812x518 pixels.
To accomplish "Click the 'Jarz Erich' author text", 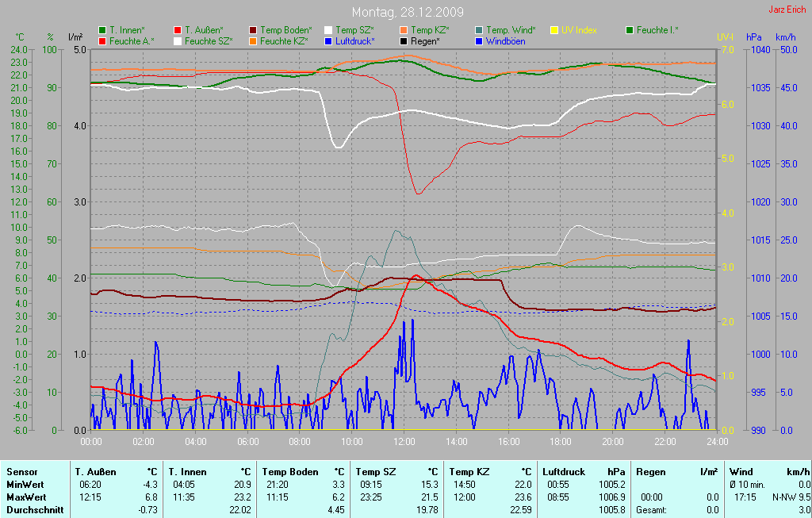I will tap(787, 10).
